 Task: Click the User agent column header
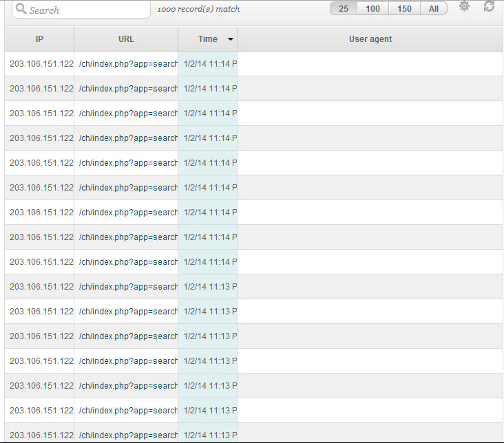coord(370,39)
